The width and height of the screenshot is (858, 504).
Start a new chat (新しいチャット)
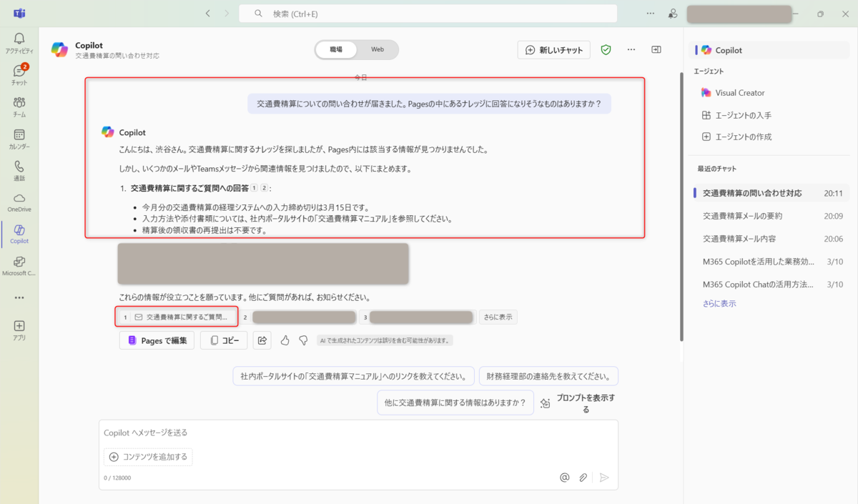554,50
